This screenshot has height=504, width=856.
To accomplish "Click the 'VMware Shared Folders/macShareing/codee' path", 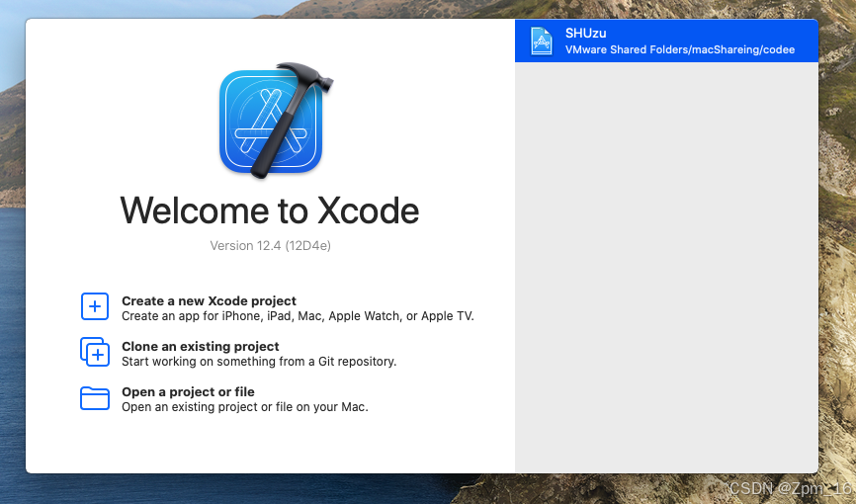I will 680,49.
